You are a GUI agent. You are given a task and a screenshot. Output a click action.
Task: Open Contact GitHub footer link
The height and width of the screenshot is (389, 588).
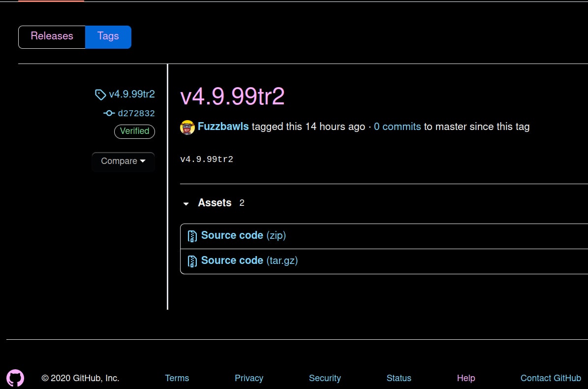click(551, 378)
